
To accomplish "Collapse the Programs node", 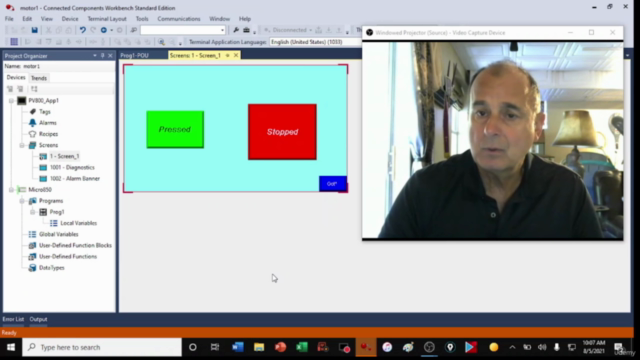I will [x=22, y=201].
